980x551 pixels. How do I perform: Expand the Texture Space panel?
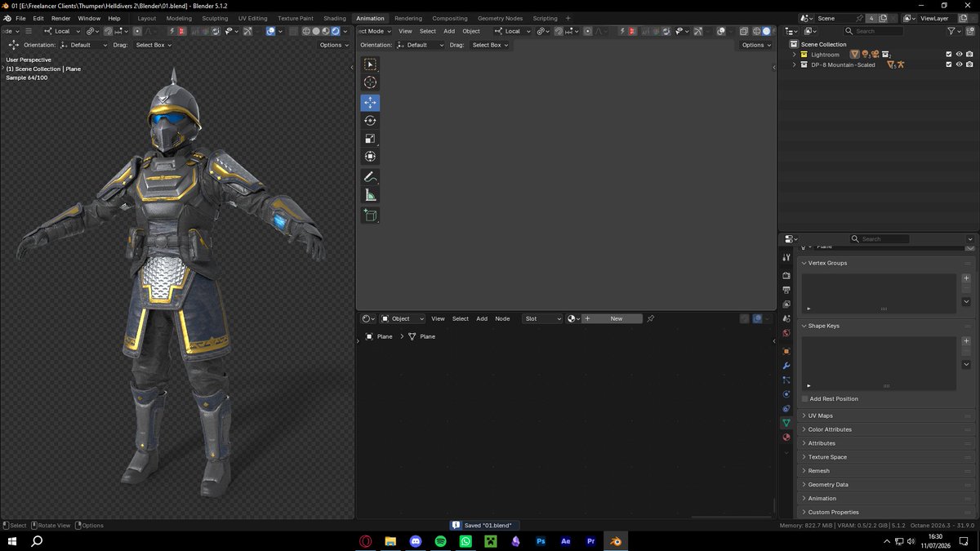point(804,457)
